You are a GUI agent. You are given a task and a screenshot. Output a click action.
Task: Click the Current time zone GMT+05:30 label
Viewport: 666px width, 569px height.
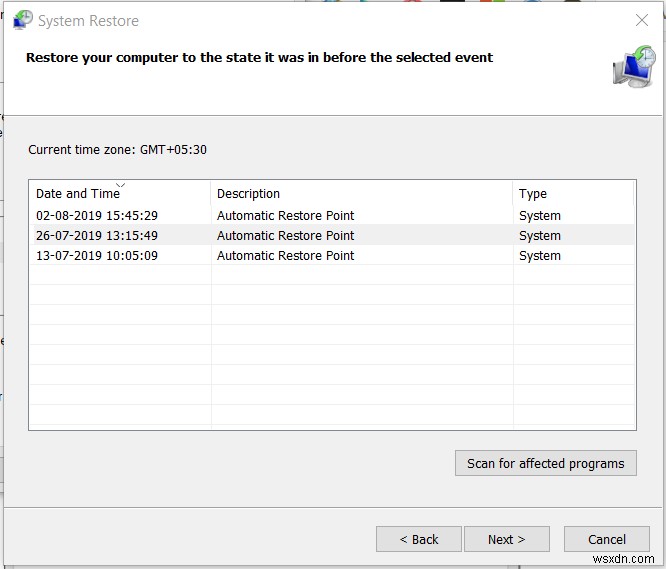pyautogui.click(x=118, y=150)
